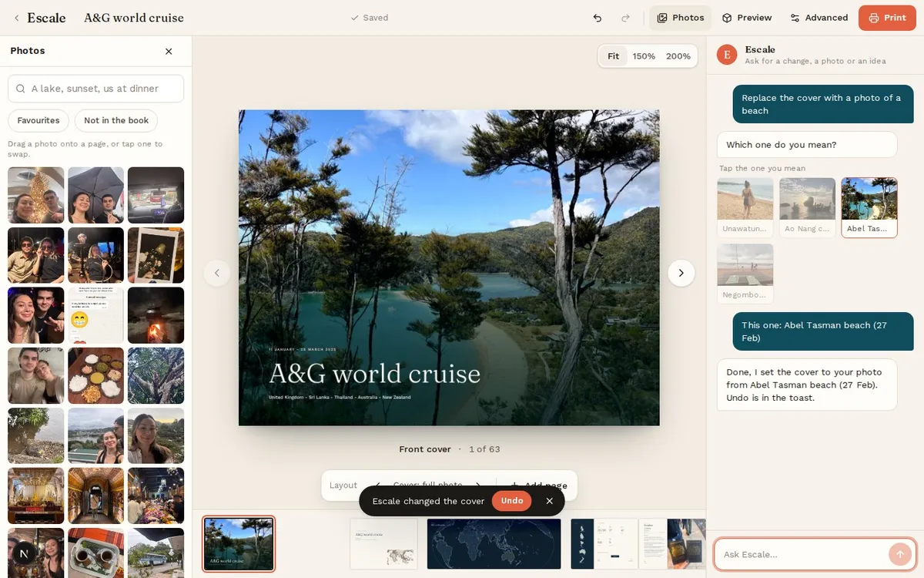This screenshot has width=924, height=578.
Task: Filter photos by Favourites
Action: click(x=38, y=120)
